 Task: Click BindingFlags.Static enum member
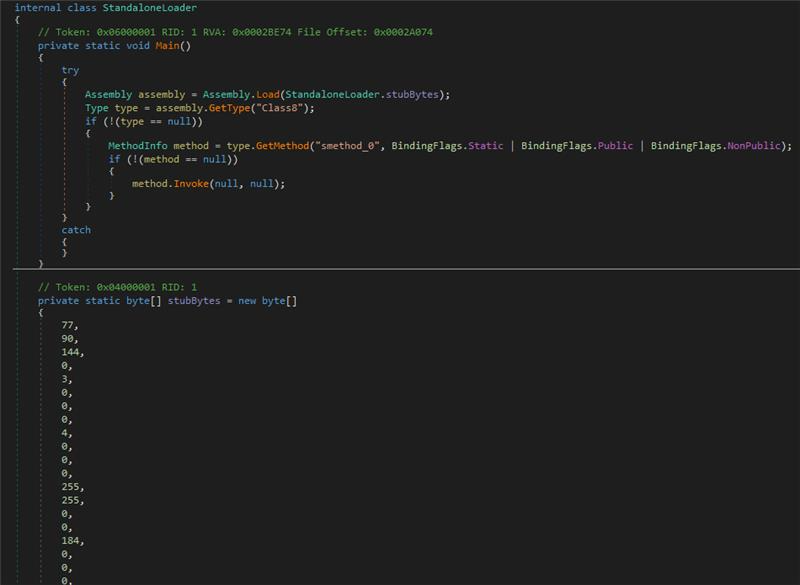[485, 146]
